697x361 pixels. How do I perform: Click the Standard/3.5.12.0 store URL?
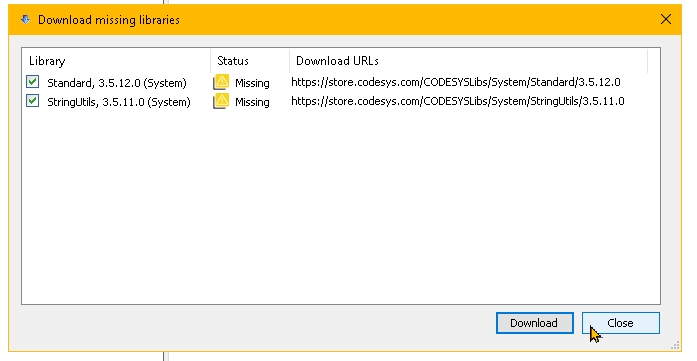(x=456, y=82)
